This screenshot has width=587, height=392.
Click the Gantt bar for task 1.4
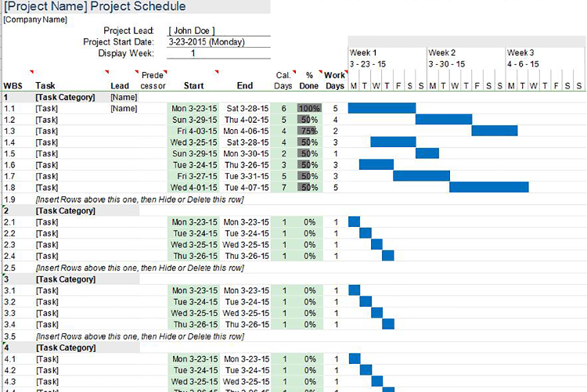(393, 142)
